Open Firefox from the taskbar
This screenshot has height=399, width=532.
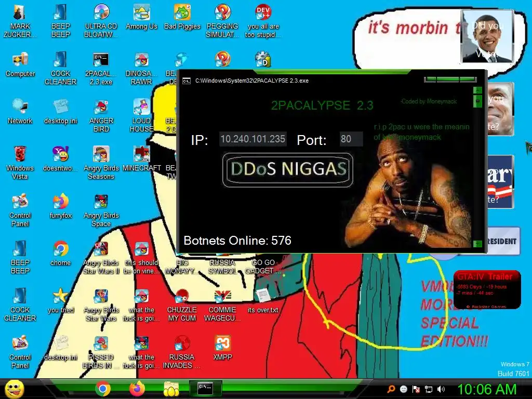(137, 389)
